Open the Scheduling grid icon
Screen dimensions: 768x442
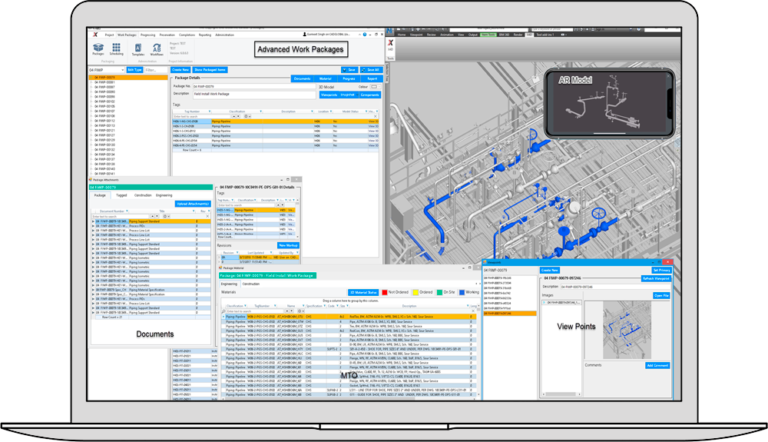tap(116, 48)
